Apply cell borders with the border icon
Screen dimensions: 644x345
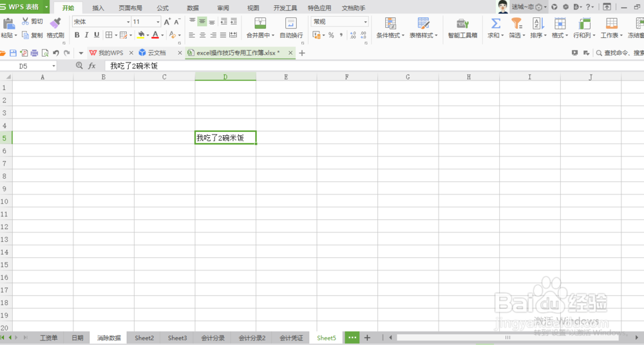click(x=108, y=35)
